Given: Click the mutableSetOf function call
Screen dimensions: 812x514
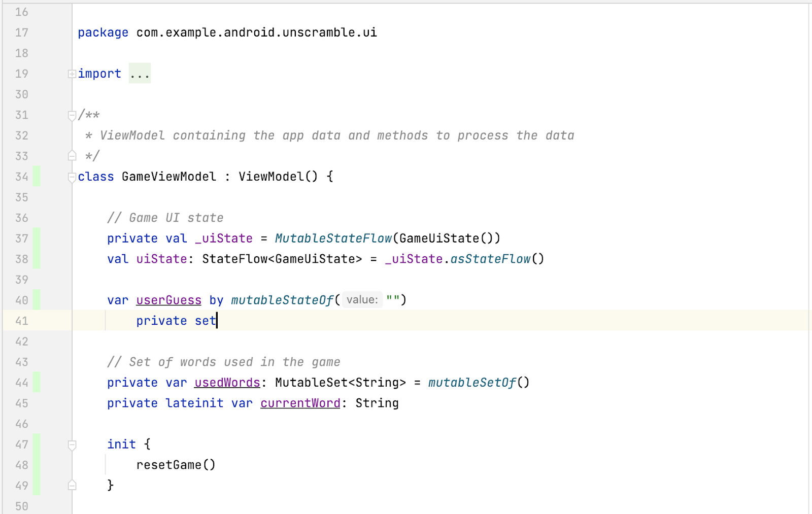Looking at the screenshot, I should coord(472,383).
